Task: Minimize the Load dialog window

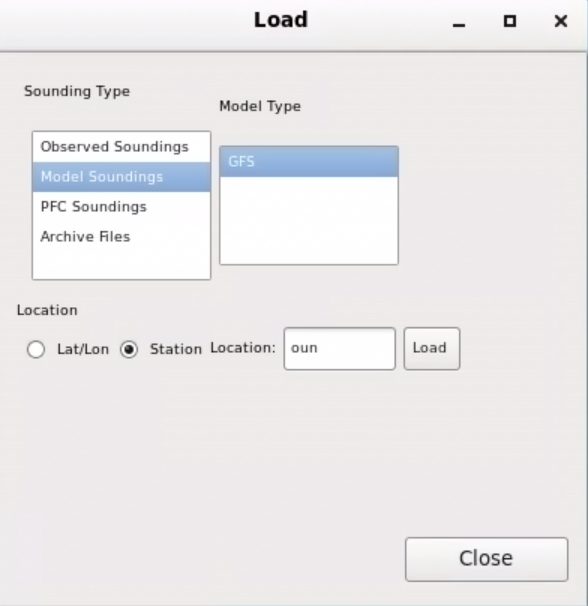Action: click(x=459, y=21)
